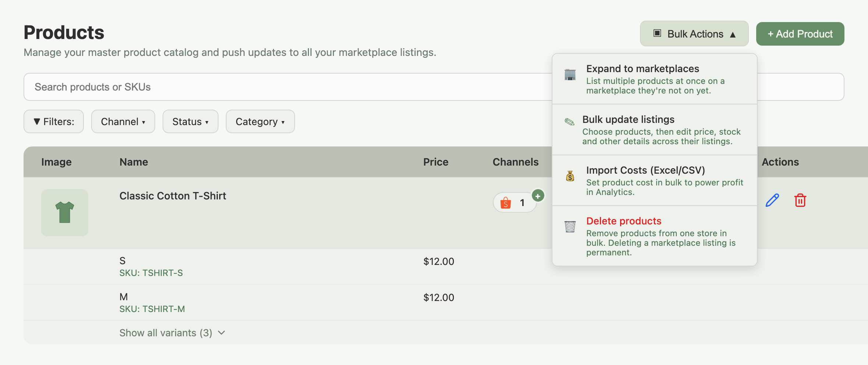The width and height of the screenshot is (868, 365).
Task: Click the Channels column header
Action: coord(516,162)
